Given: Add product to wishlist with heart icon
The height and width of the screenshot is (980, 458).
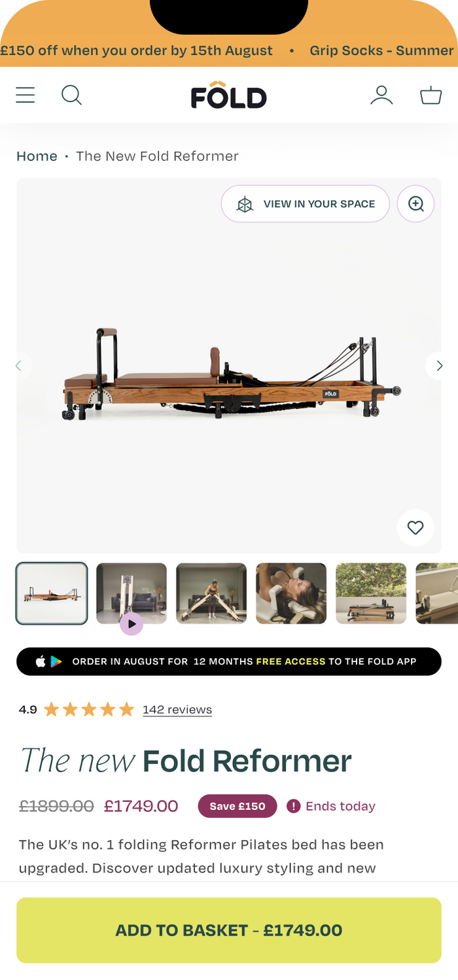Looking at the screenshot, I should point(415,527).
